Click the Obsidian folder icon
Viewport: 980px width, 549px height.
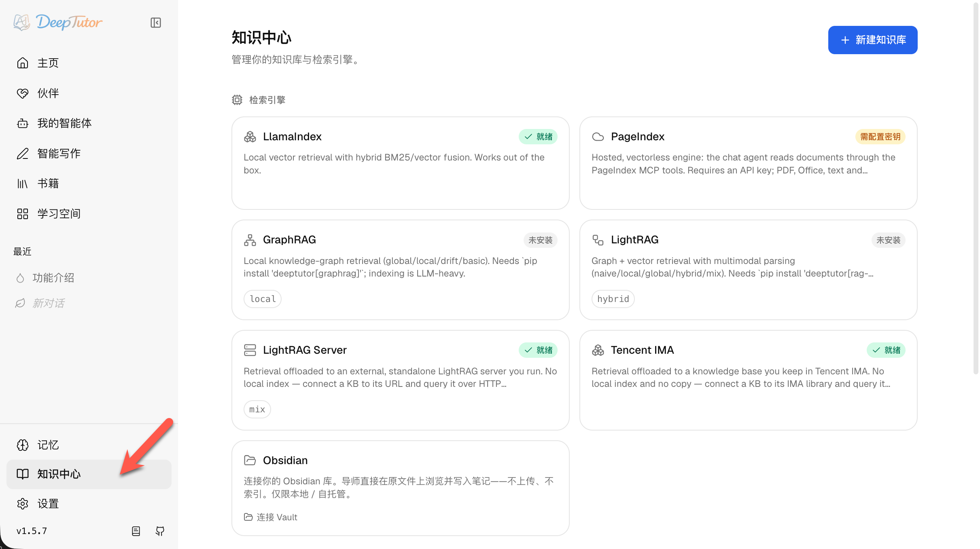[x=250, y=460]
